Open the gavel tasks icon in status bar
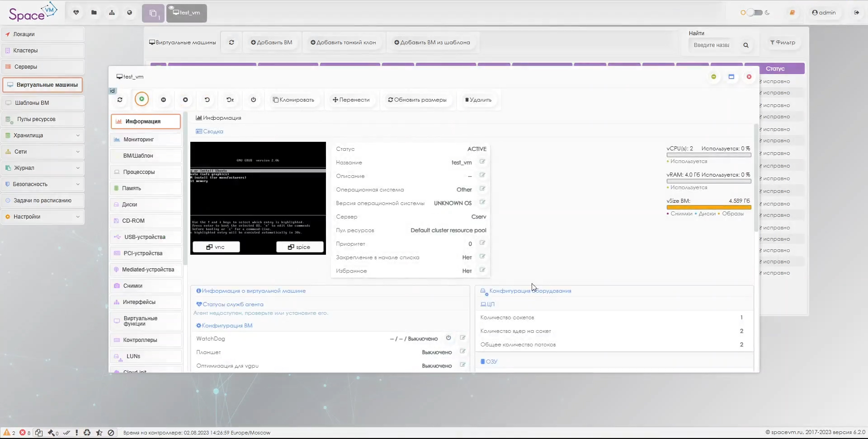Viewport: 868px width, 439px height. (x=53, y=433)
